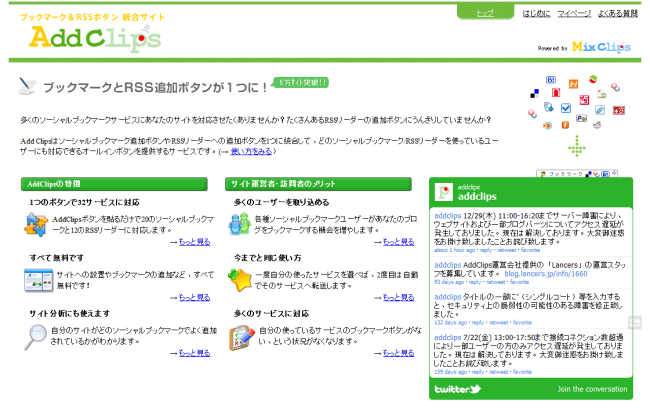
Task: Click the clipboard checklist icon
Action: click(x=241, y=338)
